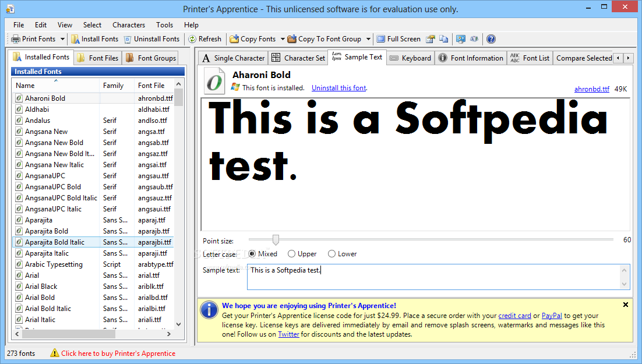642x364 pixels.
Task: Open the View menu
Action: pos(65,25)
